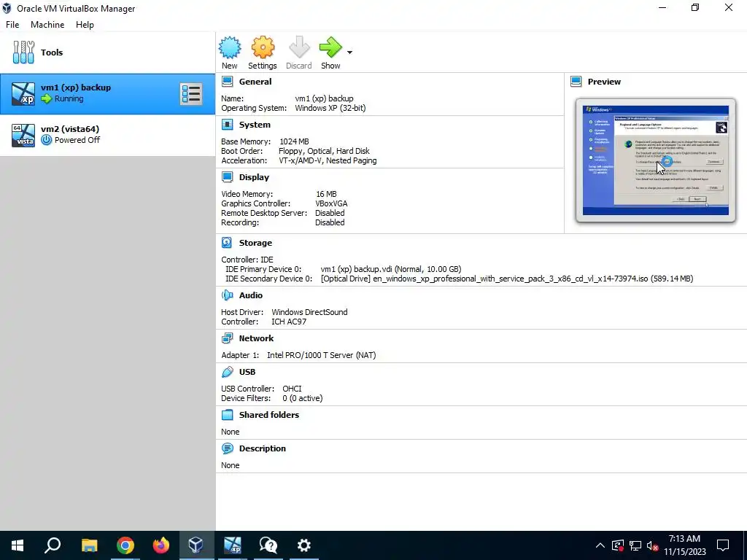The height and width of the screenshot is (560, 747).
Task: Open the Tools icon in sidebar
Action: (x=23, y=52)
